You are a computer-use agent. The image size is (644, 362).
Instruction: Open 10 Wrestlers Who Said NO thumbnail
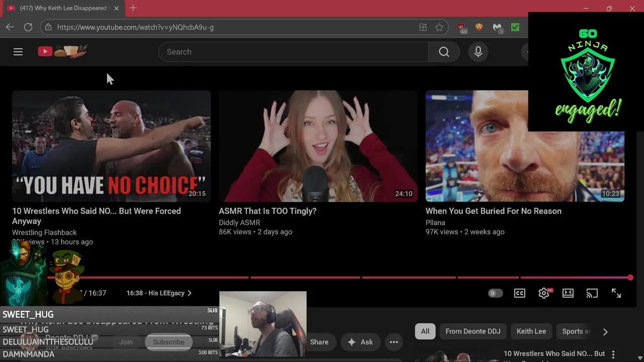click(x=111, y=146)
